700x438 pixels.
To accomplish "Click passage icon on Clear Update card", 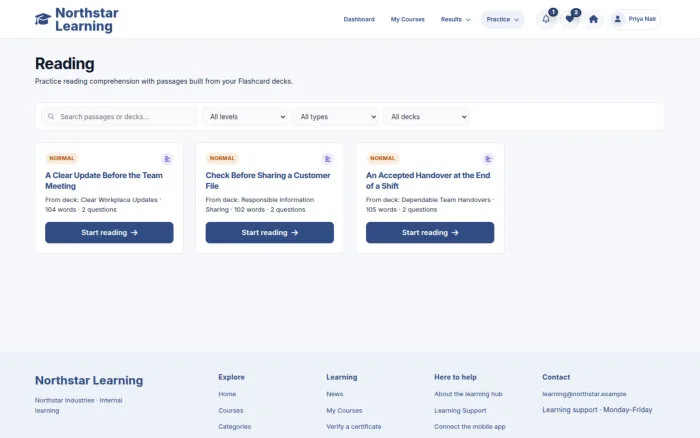I will click(x=167, y=159).
